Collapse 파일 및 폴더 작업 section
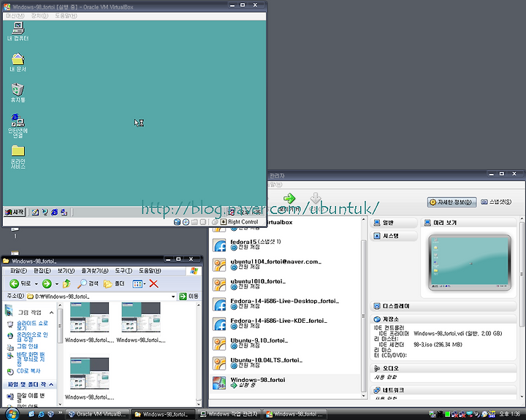Screen dimensions: 526x420 pyautogui.click(x=51, y=384)
